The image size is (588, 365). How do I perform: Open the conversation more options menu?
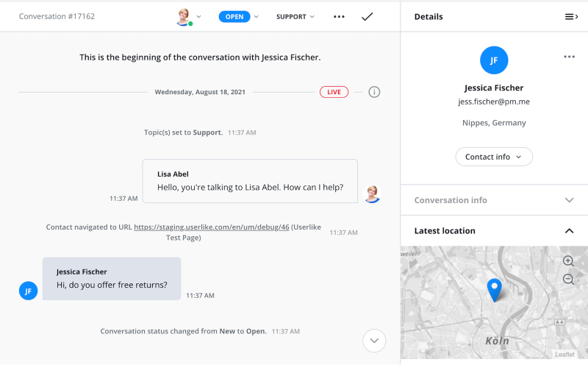[339, 16]
